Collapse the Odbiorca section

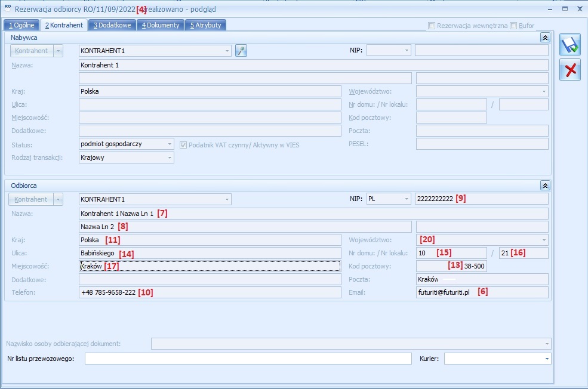pyautogui.click(x=544, y=186)
